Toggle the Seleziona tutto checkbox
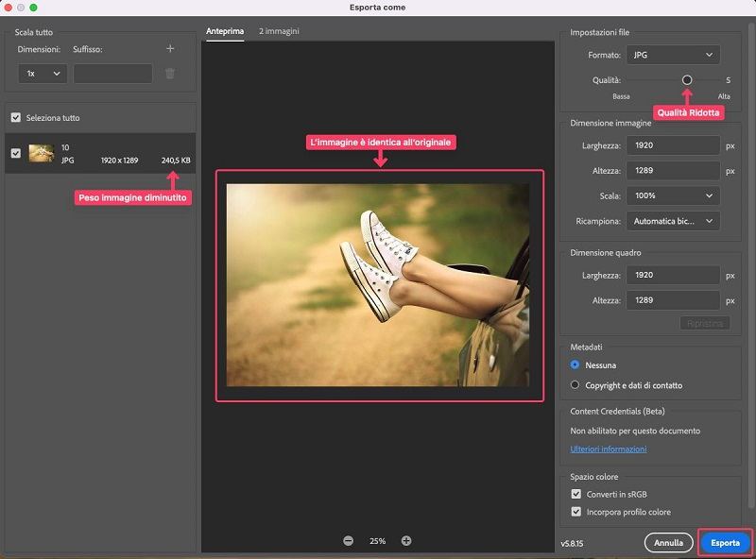This screenshot has width=756, height=559. tap(16, 118)
